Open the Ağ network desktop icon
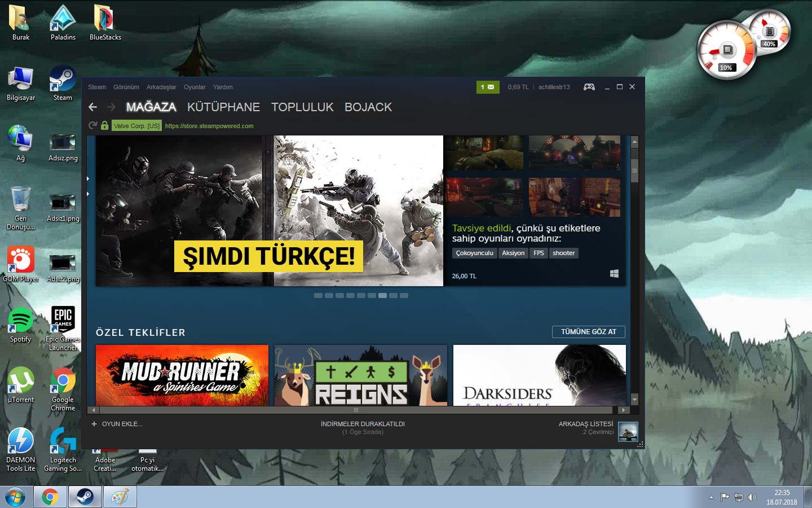Image resolution: width=812 pixels, height=508 pixels. 21,144
